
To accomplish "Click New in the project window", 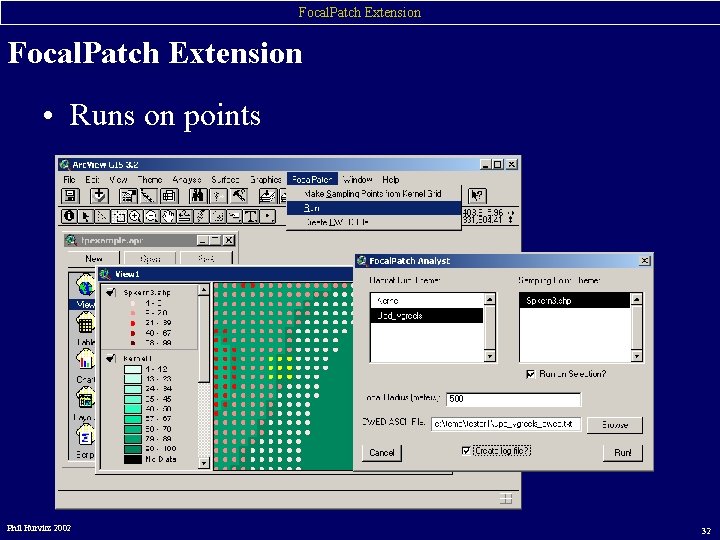I will (94, 259).
